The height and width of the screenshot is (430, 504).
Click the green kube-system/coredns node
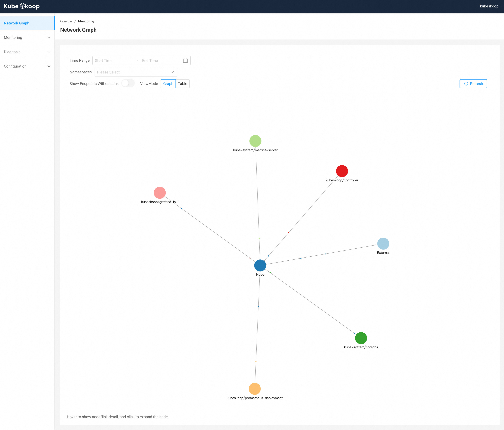coord(361,338)
